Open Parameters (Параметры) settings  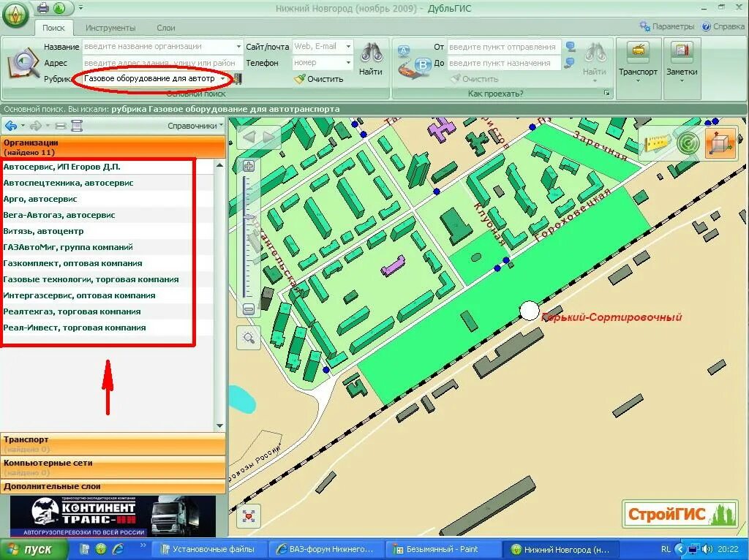(x=667, y=26)
